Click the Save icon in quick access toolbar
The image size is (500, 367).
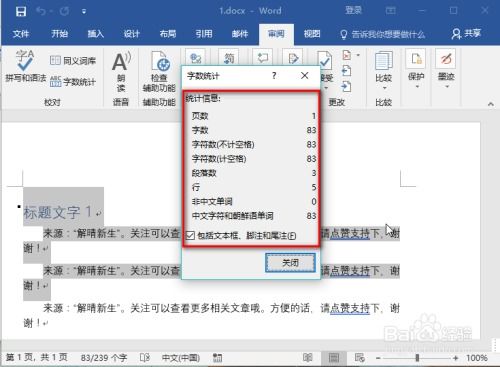pos(21,12)
